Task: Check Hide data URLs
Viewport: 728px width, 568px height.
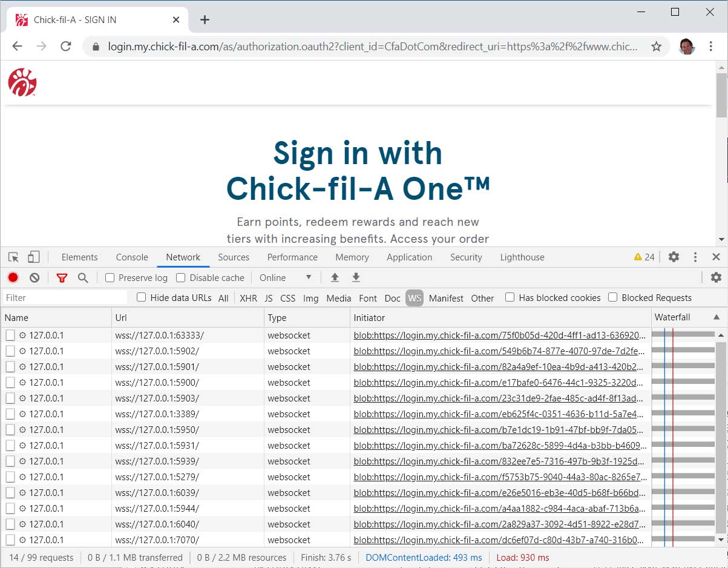Action: coord(141,297)
